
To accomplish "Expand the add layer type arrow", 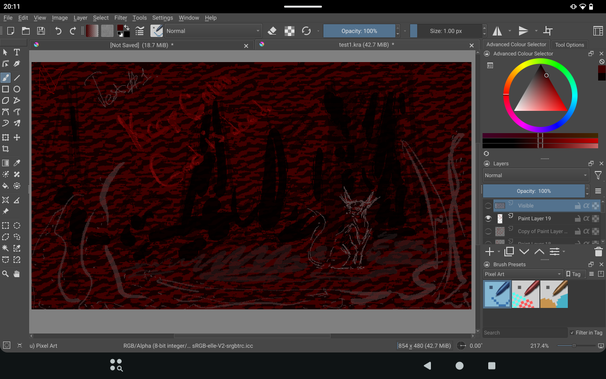I will coord(499,252).
